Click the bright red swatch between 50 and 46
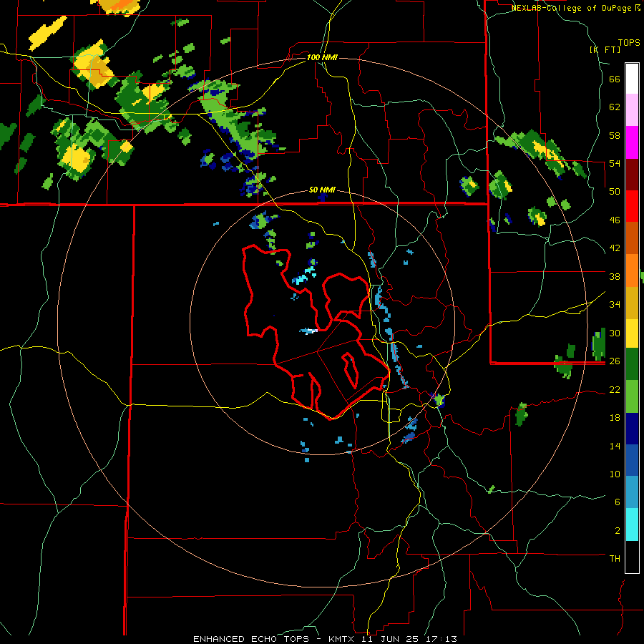Viewport: 644px width, 644px height. click(x=632, y=207)
